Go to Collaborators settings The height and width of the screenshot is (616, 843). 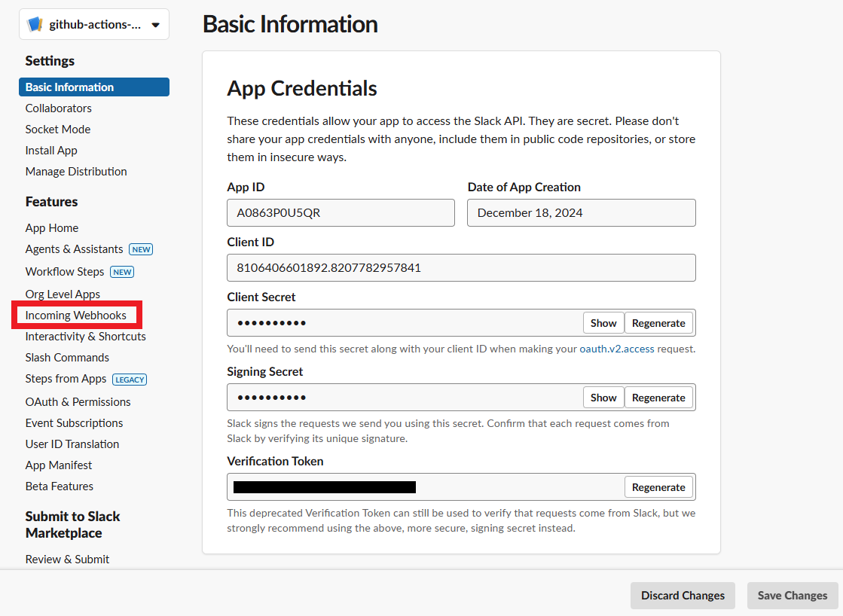59,108
